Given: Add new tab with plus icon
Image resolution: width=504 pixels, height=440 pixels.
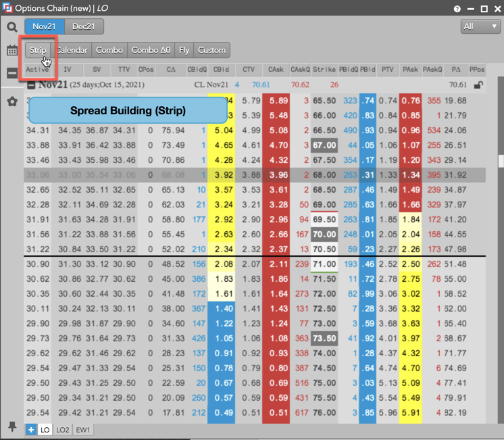Looking at the screenshot, I should [31, 429].
